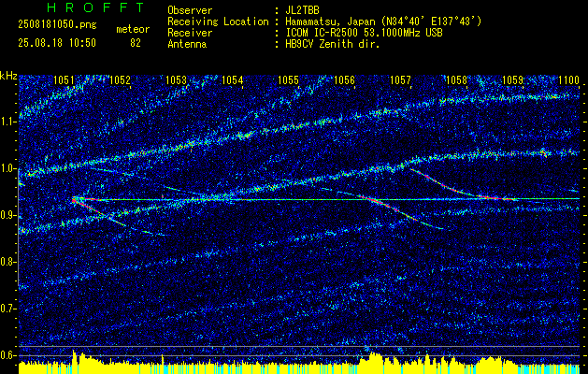Viewport: 588px width, 374px height.
Task: Click the Observer label
Action: [x=190, y=10]
